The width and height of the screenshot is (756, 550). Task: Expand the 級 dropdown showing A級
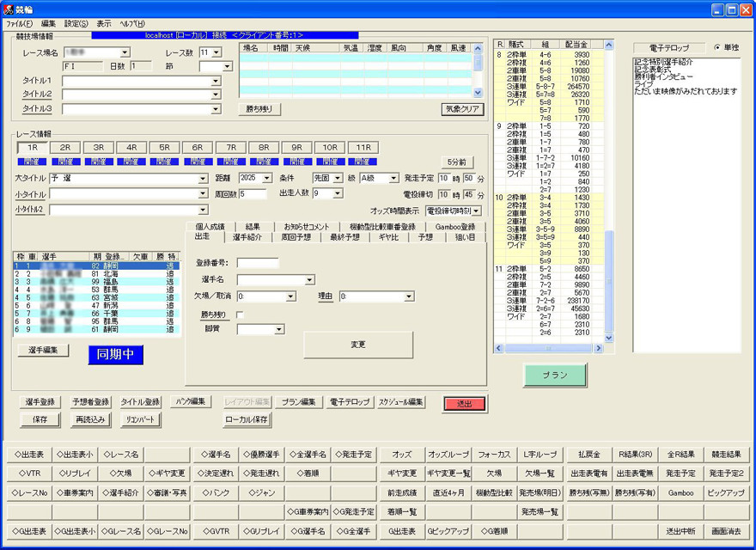[394, 179]
